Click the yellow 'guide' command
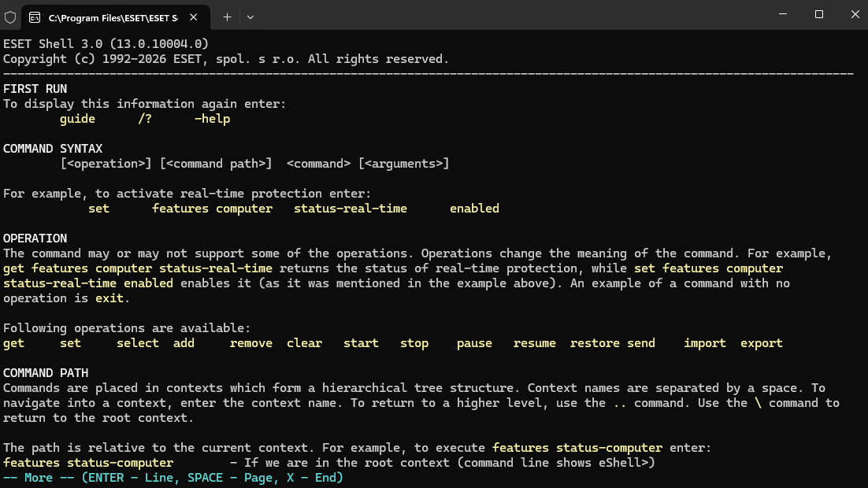Screen dimensions: 868x488 pos(77,118)
